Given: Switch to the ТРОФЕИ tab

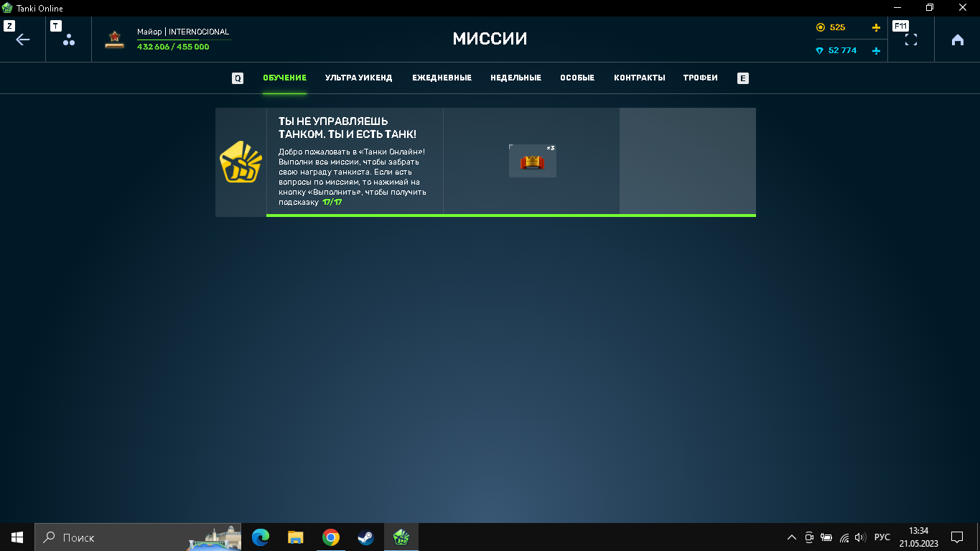Looking at the screenshot, I should [701, 78].
